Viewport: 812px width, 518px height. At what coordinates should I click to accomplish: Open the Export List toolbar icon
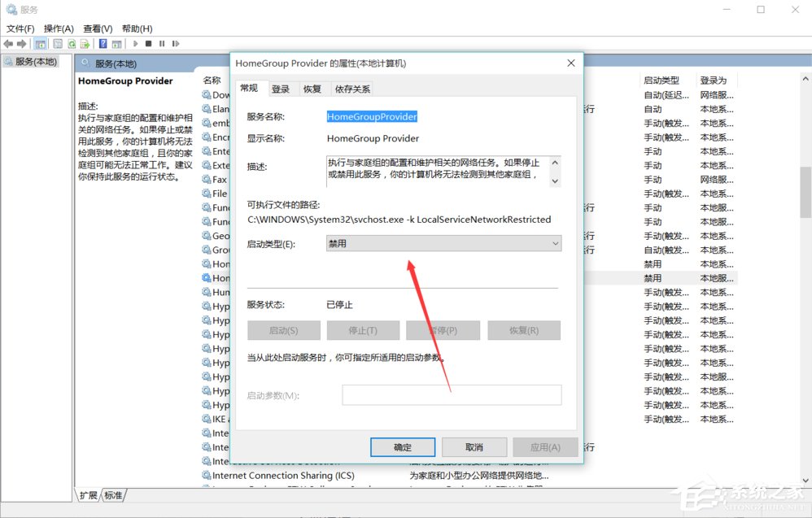click(x=85, y=43)
